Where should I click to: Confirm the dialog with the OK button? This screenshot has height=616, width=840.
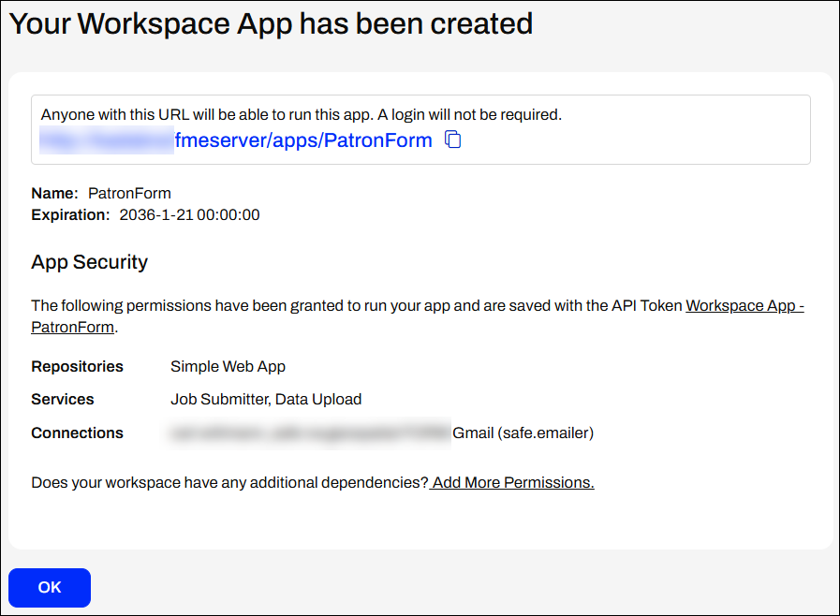point(50,588)
